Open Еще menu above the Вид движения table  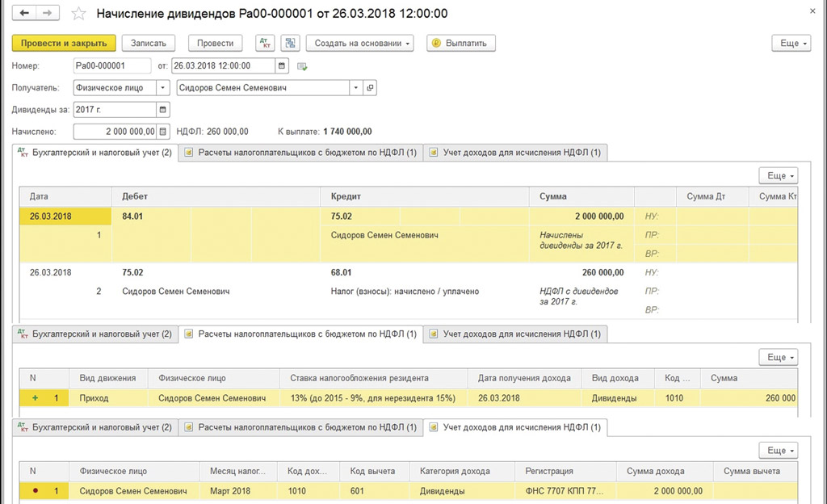point(779,357)
